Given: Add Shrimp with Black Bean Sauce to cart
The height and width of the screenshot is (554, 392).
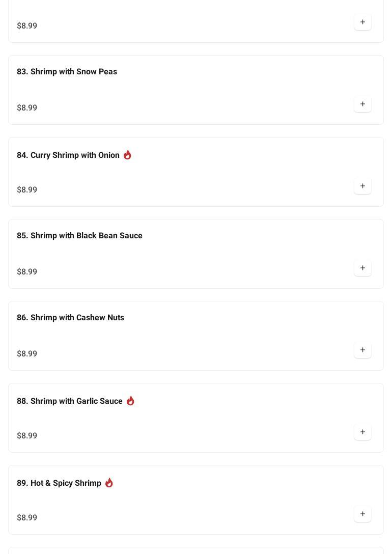Looking at the screenshot, I should click(362, 268).
